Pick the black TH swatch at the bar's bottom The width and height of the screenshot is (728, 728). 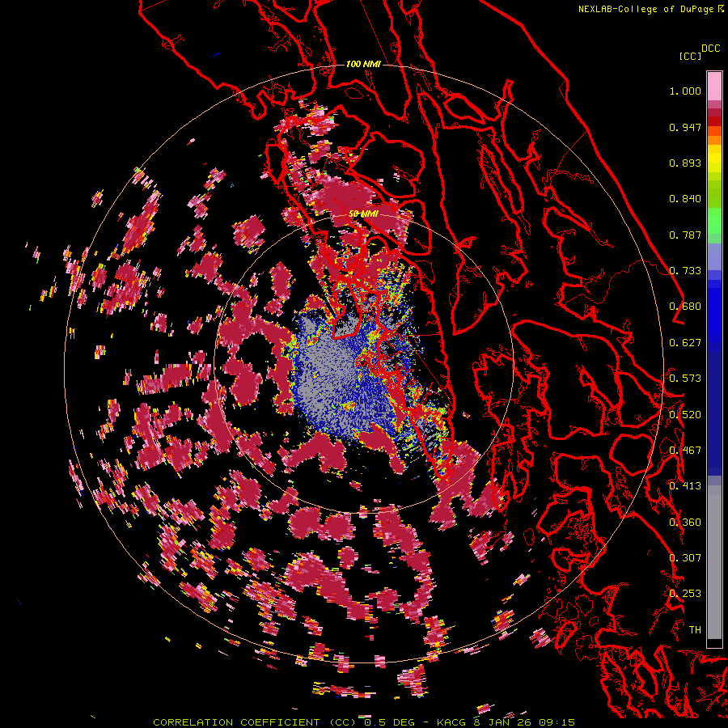(x=714, y=643)
